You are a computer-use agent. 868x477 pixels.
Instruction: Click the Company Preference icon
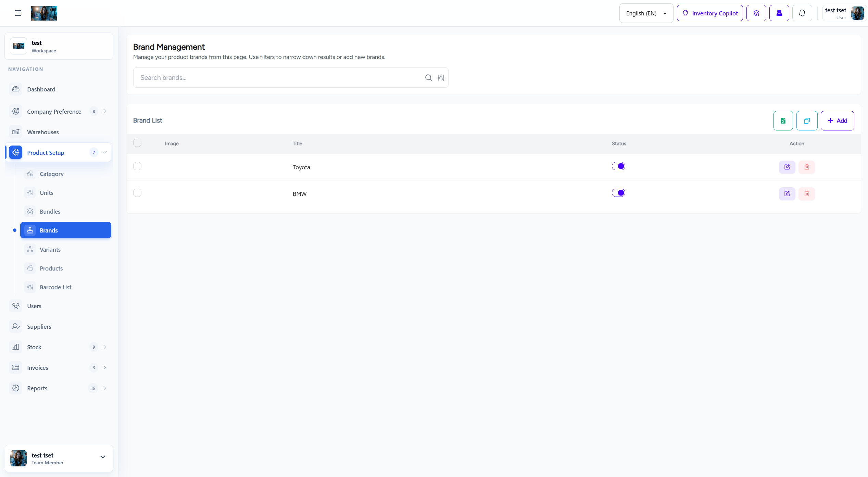tap(16, 111)
